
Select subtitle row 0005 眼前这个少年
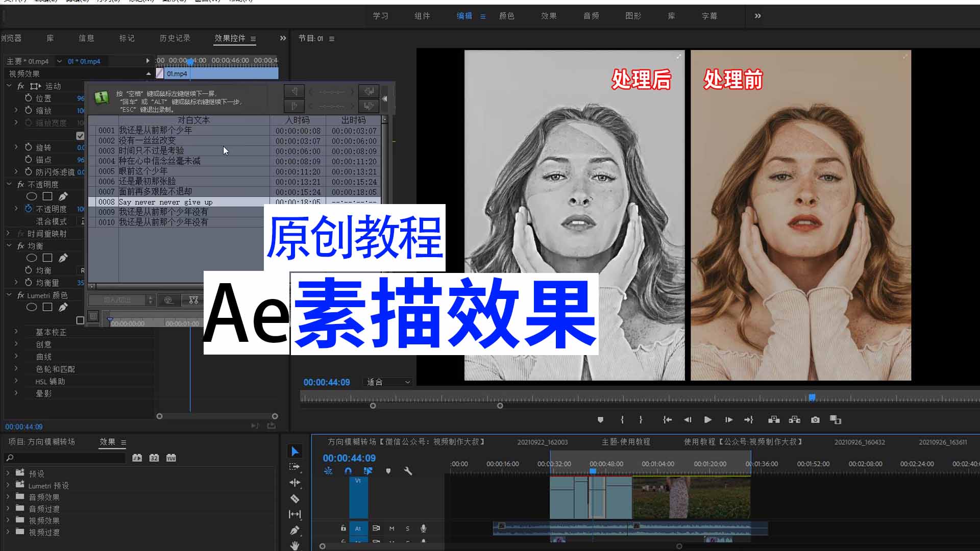click(235, 171)
